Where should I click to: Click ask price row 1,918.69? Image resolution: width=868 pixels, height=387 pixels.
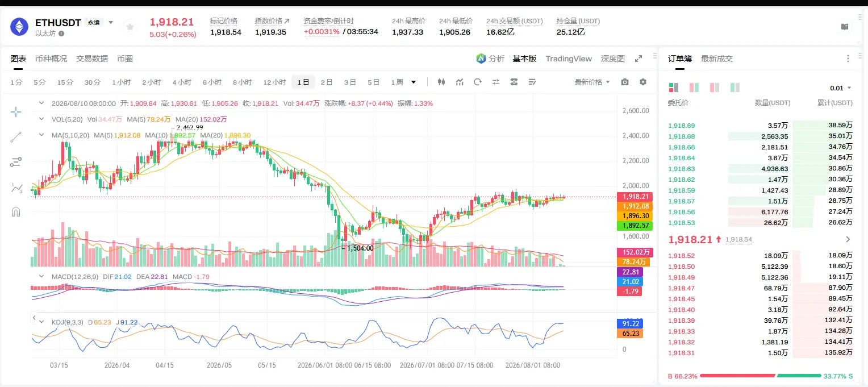pyautogui.click(x=761, y=126)
